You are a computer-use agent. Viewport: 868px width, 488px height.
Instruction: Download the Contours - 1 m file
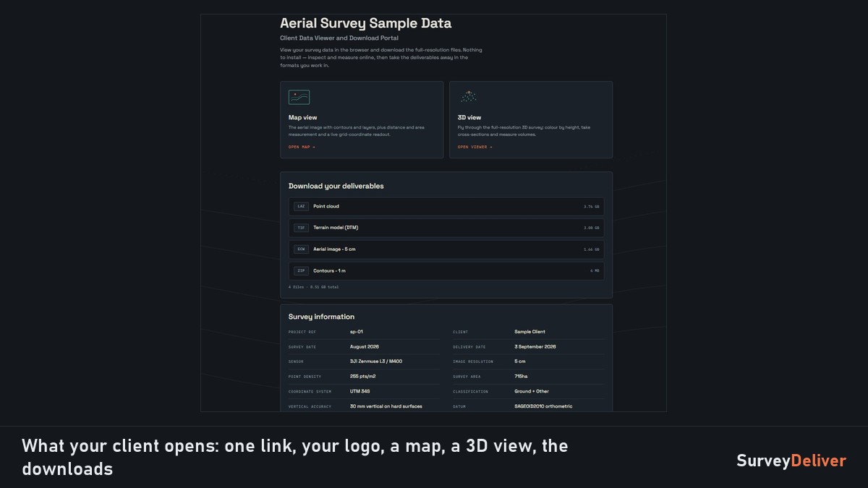[x=446, y=270]
